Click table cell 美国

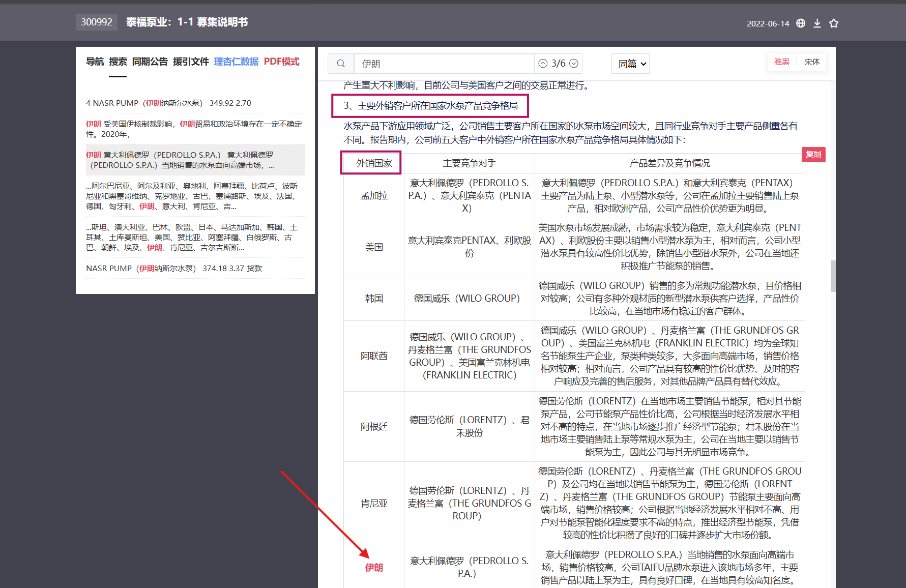[374, 247]
